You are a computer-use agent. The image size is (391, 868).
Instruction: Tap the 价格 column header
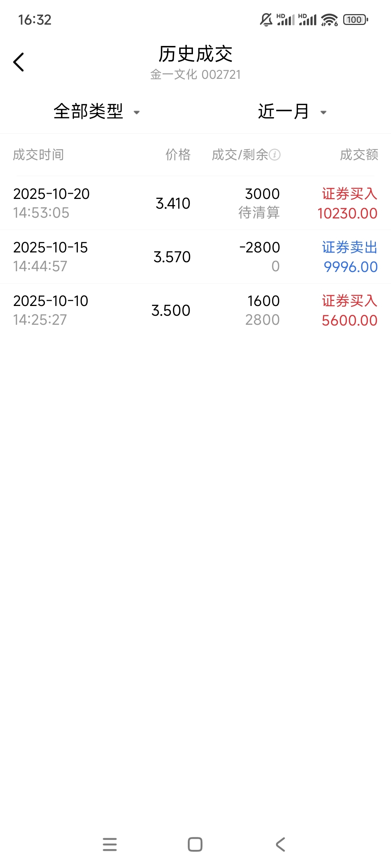coord(178,155)
